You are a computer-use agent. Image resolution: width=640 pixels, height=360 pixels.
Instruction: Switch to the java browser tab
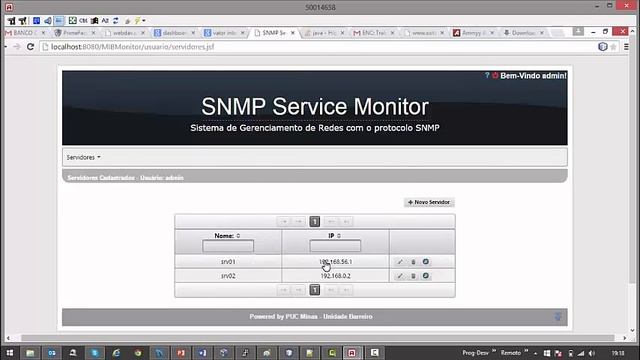pos(324,33)
